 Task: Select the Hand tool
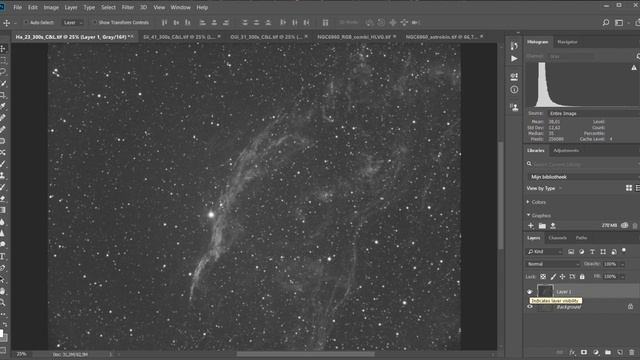3,291
